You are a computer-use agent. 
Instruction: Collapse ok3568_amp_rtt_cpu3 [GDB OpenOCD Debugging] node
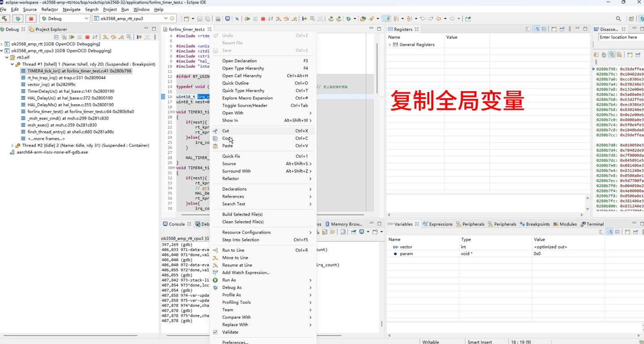coord(2,51)
